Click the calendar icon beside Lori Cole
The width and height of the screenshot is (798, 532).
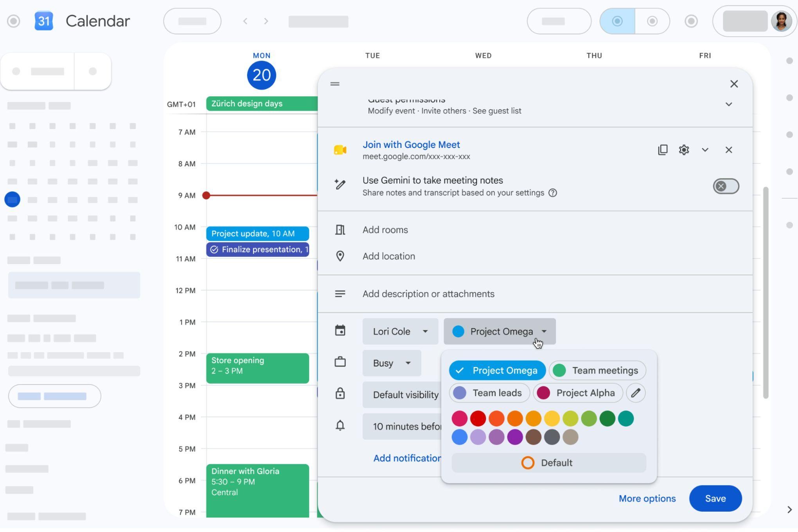point(340,331)
